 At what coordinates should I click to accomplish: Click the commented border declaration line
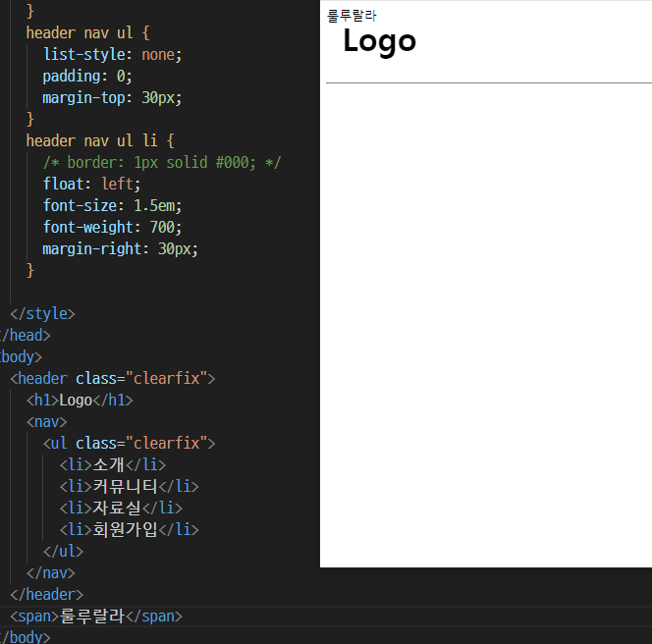click(162, 163)
